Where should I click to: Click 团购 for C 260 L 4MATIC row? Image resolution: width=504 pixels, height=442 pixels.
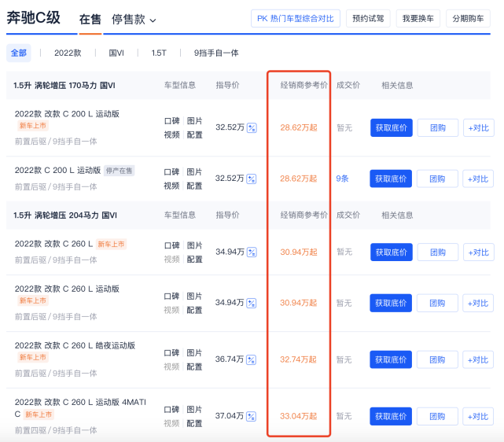pos(437,417)
